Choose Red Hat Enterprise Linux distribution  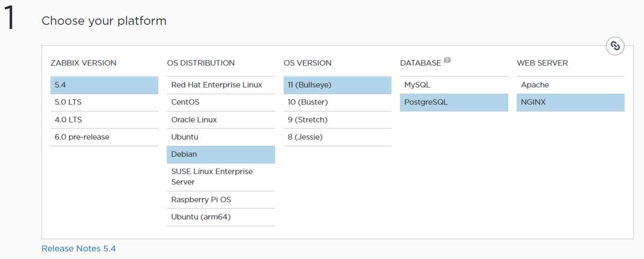221,85
